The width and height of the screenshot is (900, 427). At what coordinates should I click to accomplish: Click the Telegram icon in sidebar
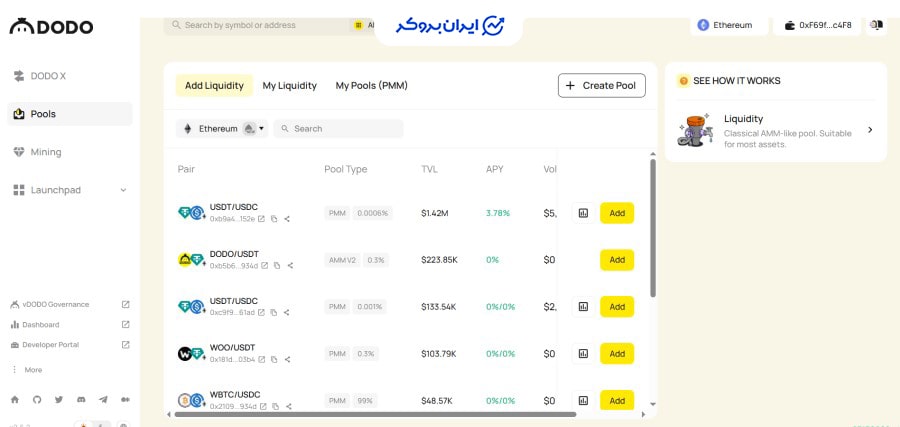pos(103,399)
